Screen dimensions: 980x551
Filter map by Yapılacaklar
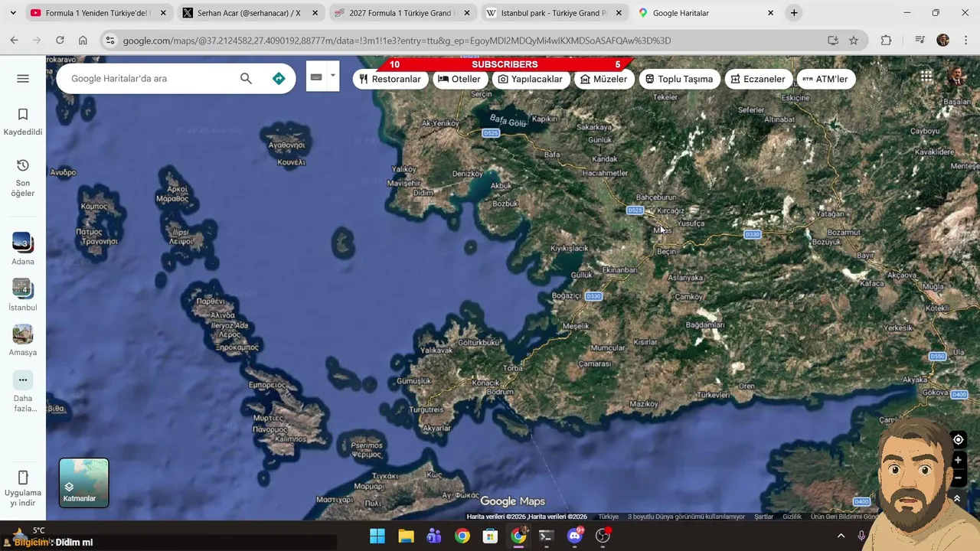pos(530,79)
